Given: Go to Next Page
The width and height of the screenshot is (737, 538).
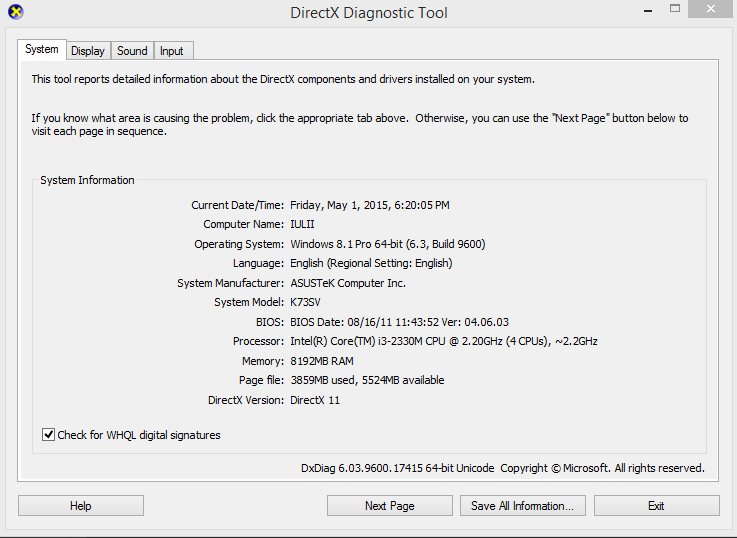Looking at the screenshot, I should tap(390, 506).
